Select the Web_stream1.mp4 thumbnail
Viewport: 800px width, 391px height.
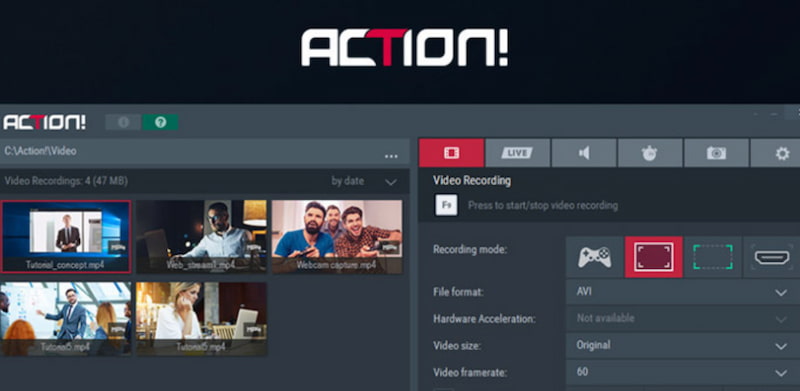click(201, 236)
